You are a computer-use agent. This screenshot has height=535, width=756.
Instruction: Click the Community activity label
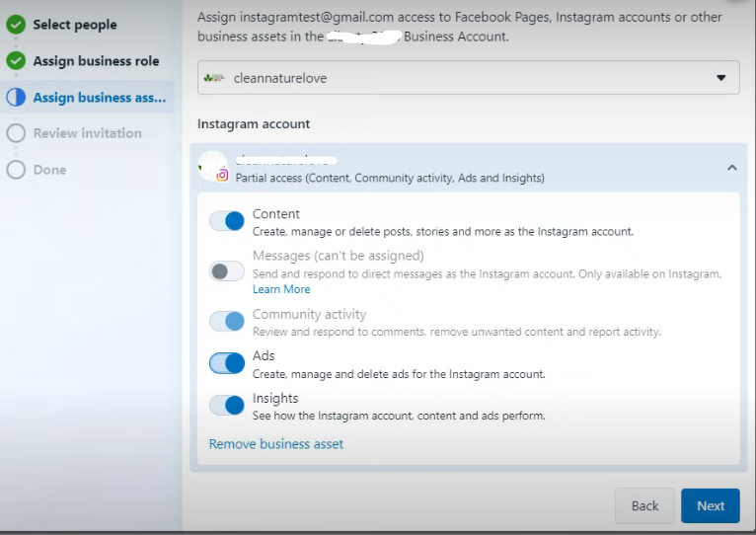pyautogui.click(x=310, y=314)
